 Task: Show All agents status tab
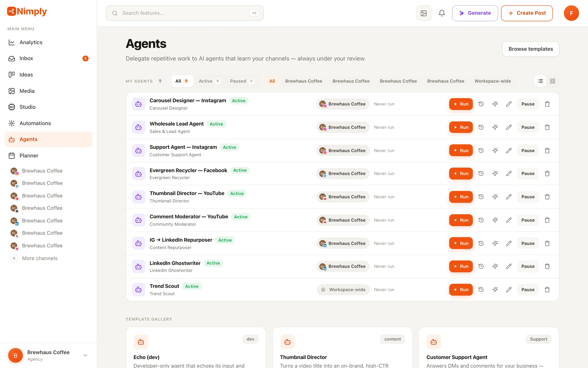182,81
